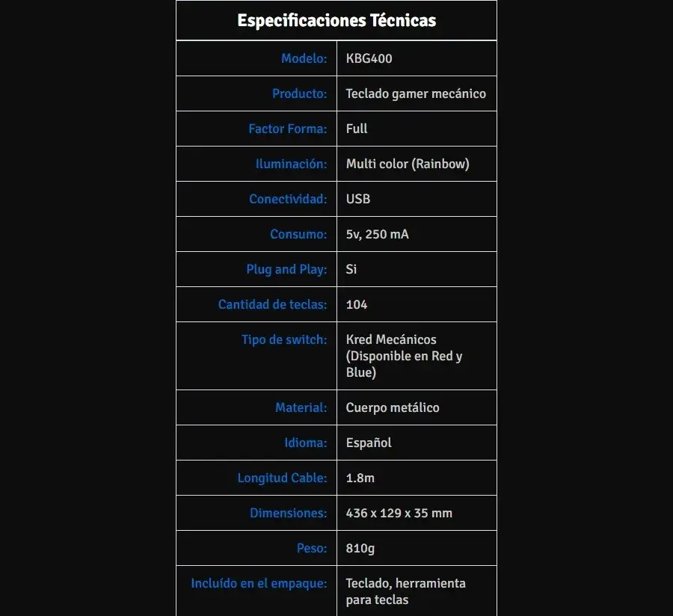This screenshot has height=616, width=673.
Task: Click the Iluminación label
Action: (x=291, y=164)
